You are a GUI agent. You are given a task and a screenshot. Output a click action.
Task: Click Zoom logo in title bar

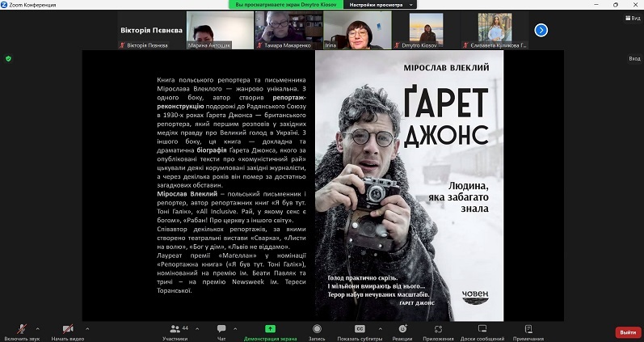(x=4, y=5)
